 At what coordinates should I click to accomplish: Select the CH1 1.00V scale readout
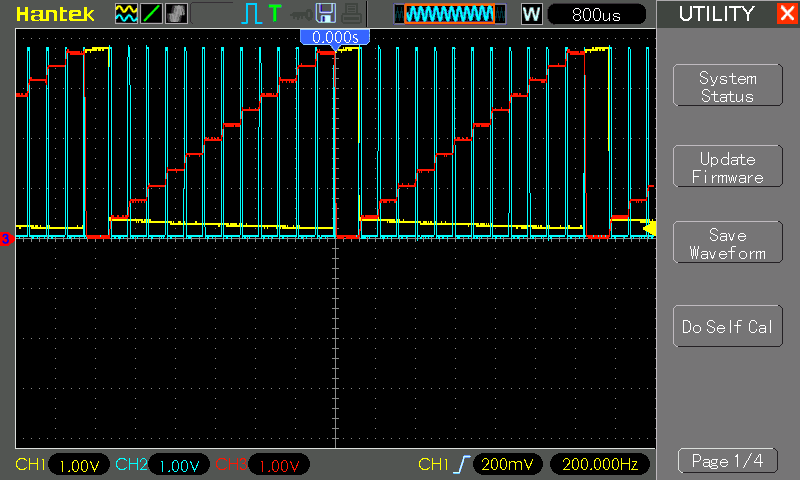coord(78,465)
